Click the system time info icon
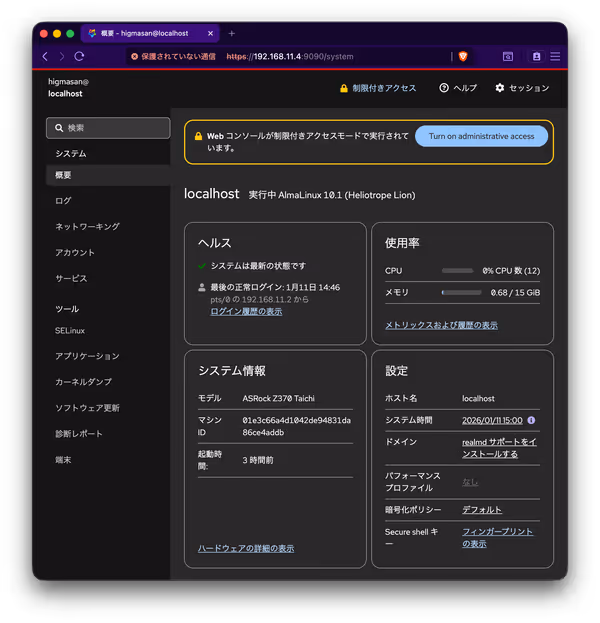The image size is (600, 623). tap(531, 420)
